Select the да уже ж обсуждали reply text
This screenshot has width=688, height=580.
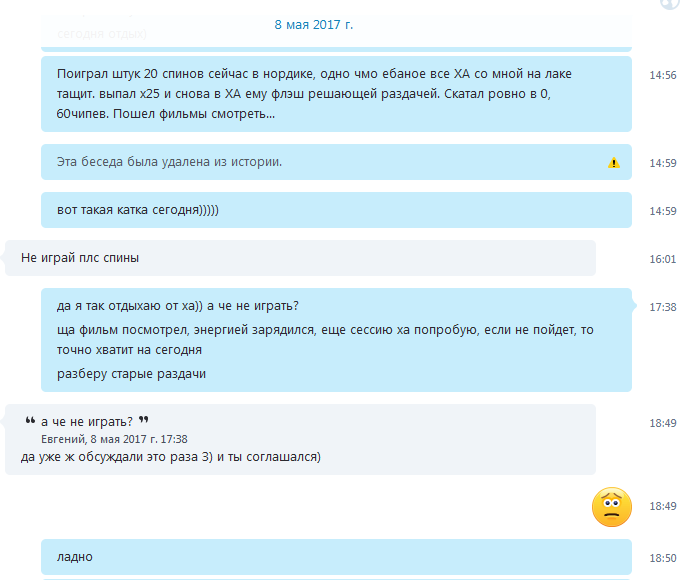[x=171, y=457]
